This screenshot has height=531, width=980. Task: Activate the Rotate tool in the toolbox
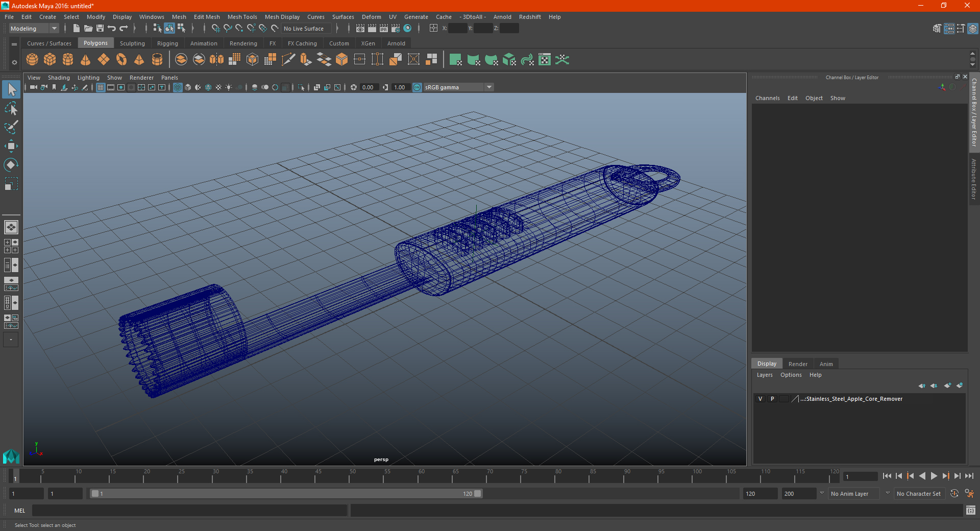tap(11, 165)
